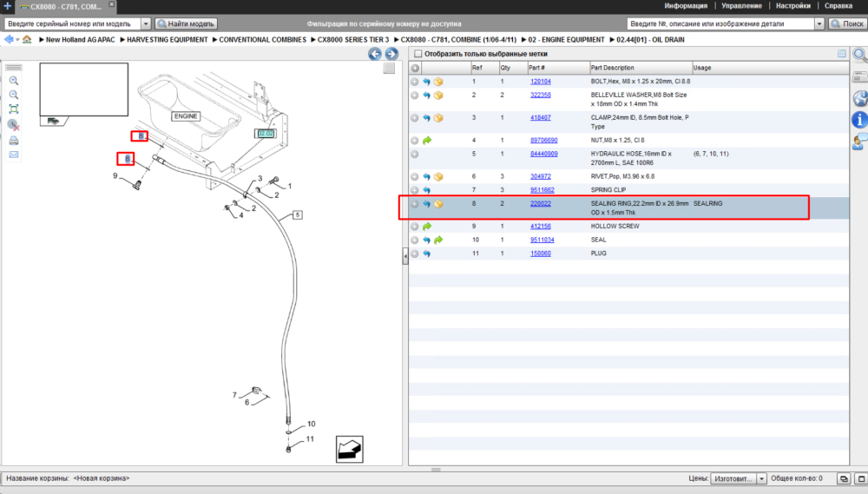Open a new tab with the plus icon
Screen dimensions: 868x494
pos(7,6)
